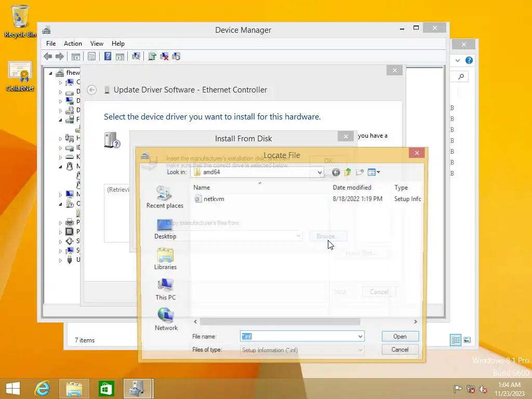Click scroll right arrow in file list
The width and height of the screenshot is (532, 399).
click(x=415, y=321)
